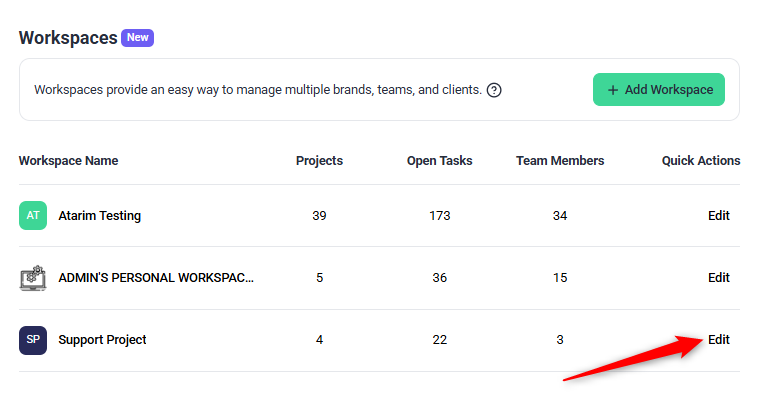
Task: Click the Team Members column header
Action: 559,161
